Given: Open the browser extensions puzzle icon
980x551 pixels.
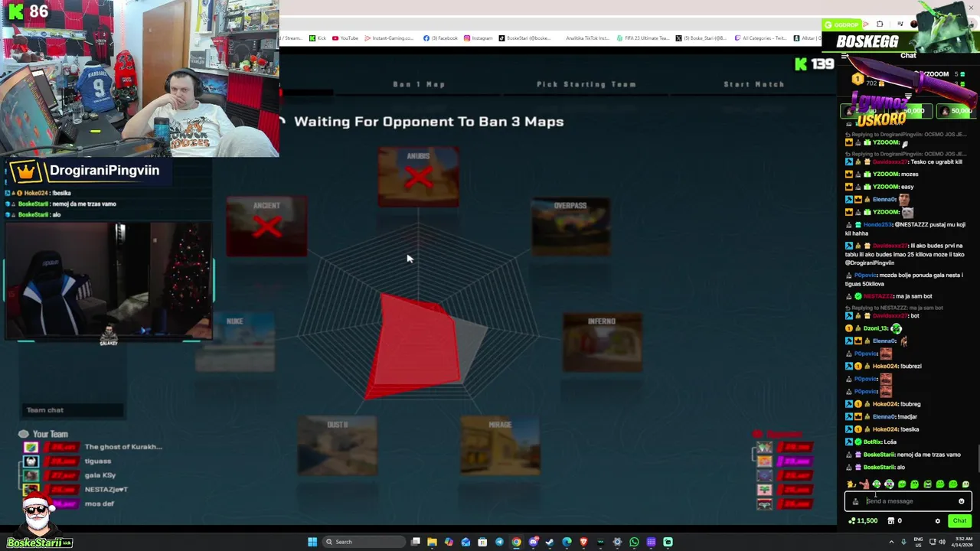Looking at the screenshot, I should (880, 24).
